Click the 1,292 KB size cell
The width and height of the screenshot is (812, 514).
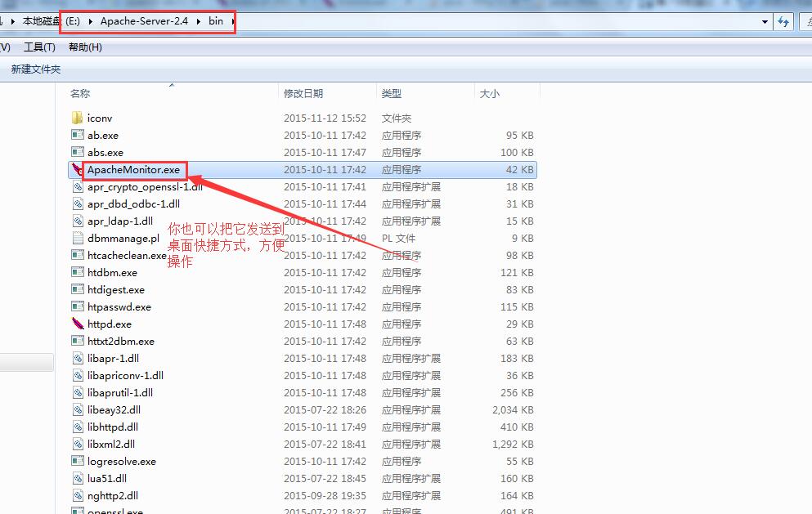[513, 444]
